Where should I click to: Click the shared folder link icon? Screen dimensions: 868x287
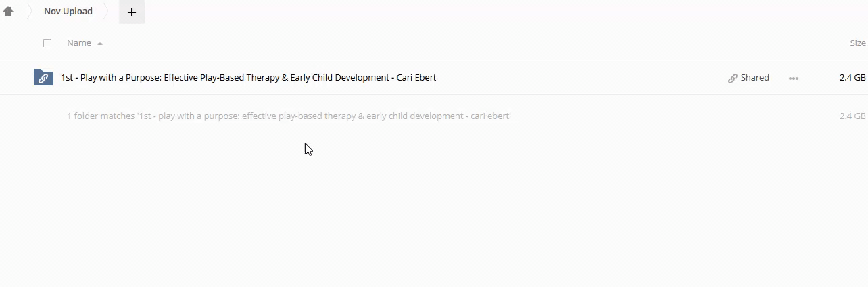pyautogui.click(x=43, y=77)
